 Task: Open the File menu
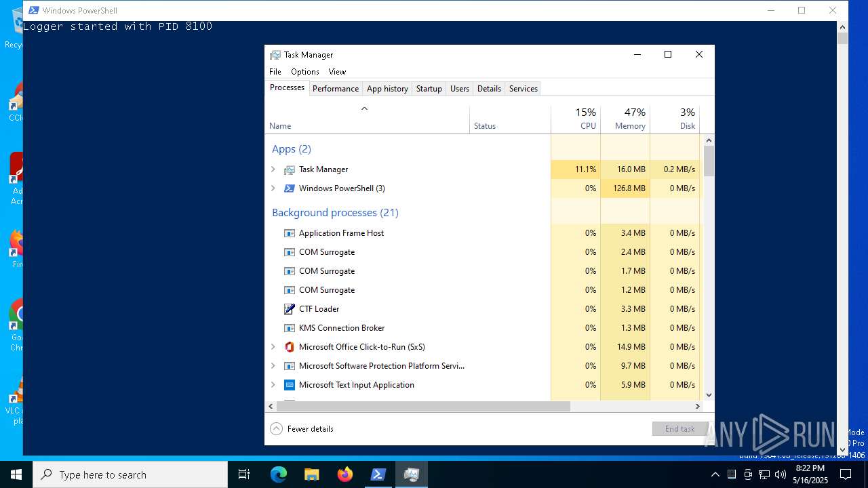tap(275, 72)
